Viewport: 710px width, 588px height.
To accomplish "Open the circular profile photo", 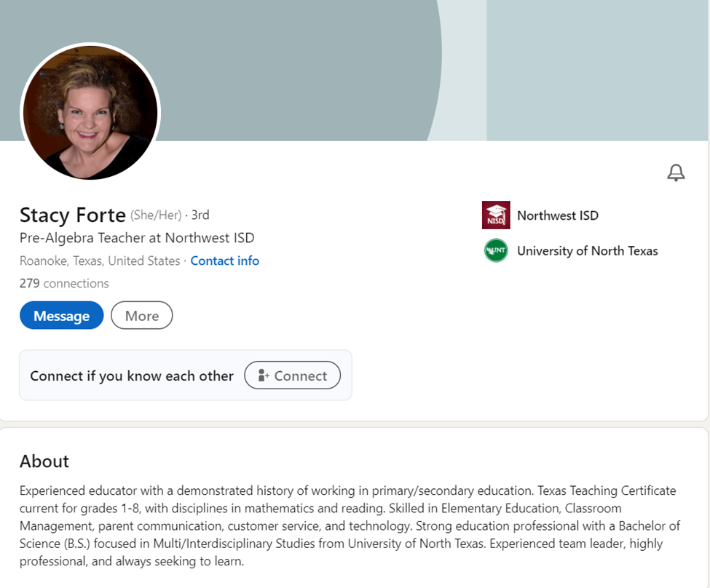I will (x=90, y=112).
